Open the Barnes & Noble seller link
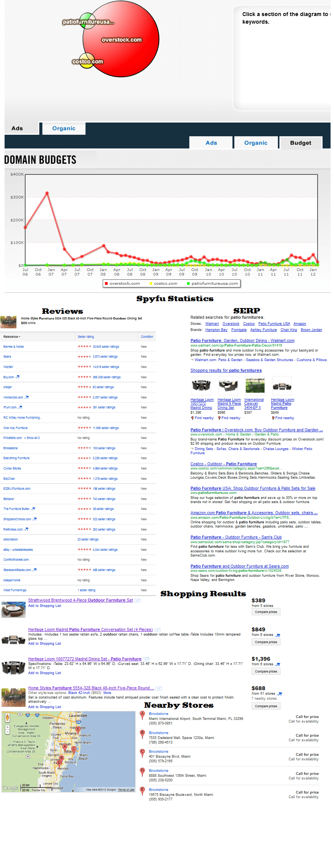Screen dimensions: 334x868 click(x=13, y=347)
